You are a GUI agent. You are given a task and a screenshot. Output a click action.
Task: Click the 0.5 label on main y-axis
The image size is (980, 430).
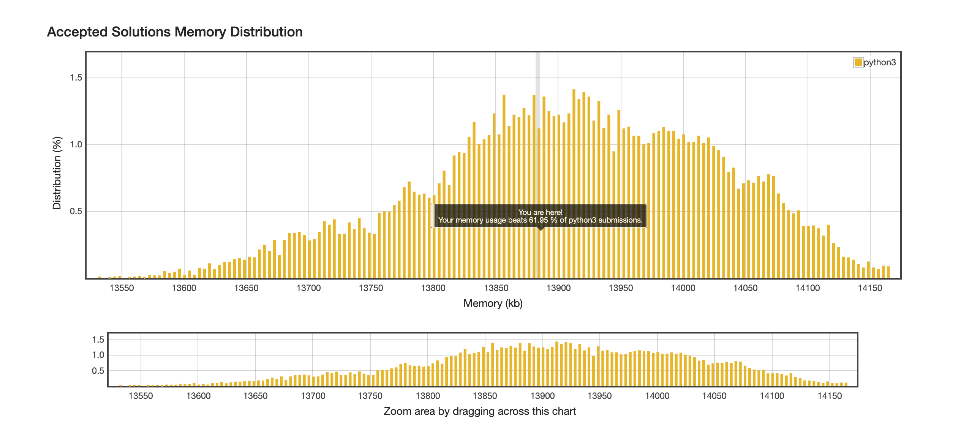click(76, 211)
